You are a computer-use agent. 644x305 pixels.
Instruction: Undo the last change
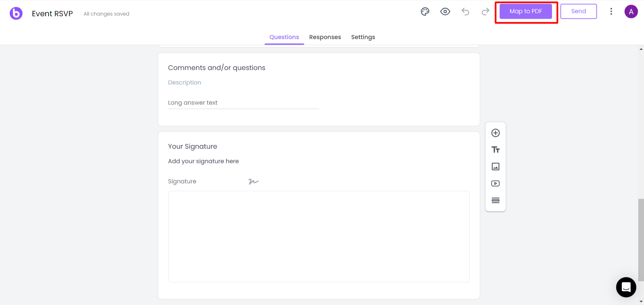[465, 12]
